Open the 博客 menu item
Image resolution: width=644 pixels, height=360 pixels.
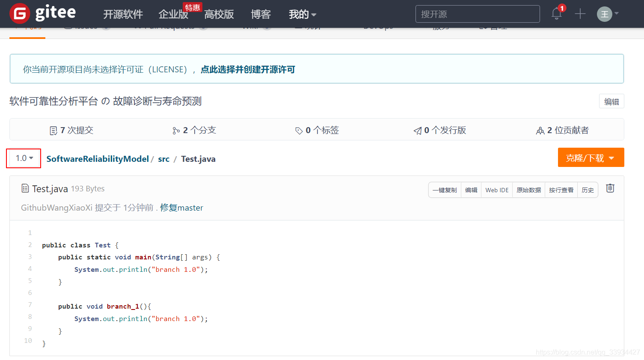click(261, 14)
